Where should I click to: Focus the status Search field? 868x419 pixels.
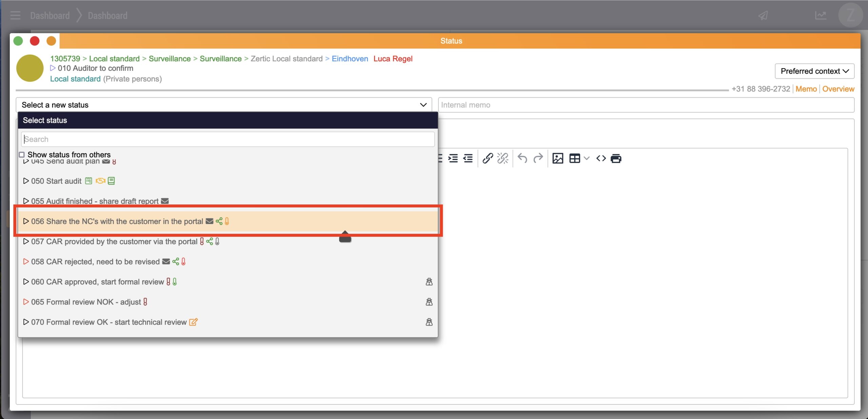[x=227, y=139]
